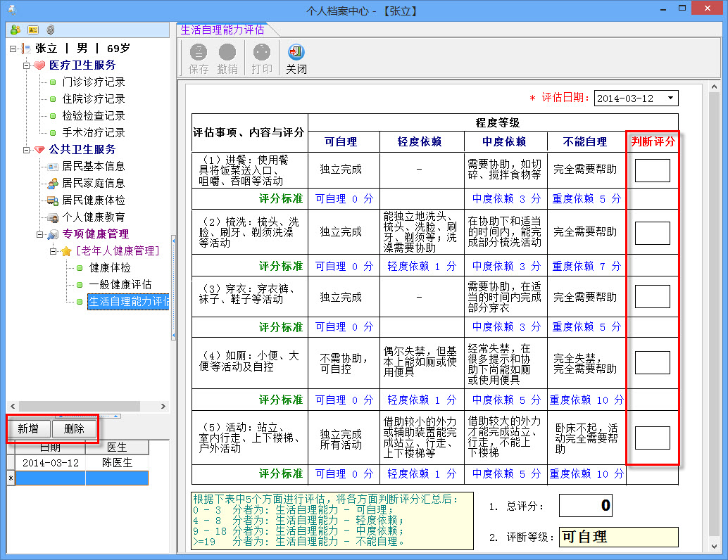Minimize the 个人档案中心 window
This screenshot has width=728, height=560.
[663, 8]
